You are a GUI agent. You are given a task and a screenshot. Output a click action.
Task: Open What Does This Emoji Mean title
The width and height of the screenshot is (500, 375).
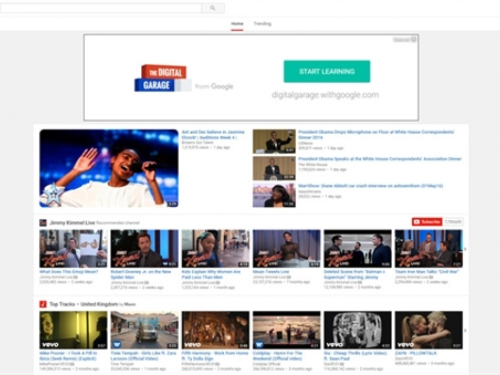pos(69,272)
